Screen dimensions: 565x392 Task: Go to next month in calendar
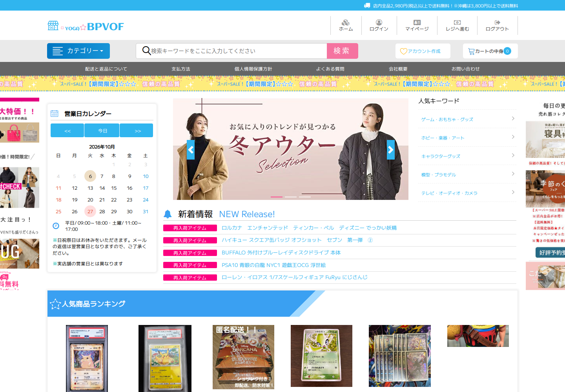137,131
